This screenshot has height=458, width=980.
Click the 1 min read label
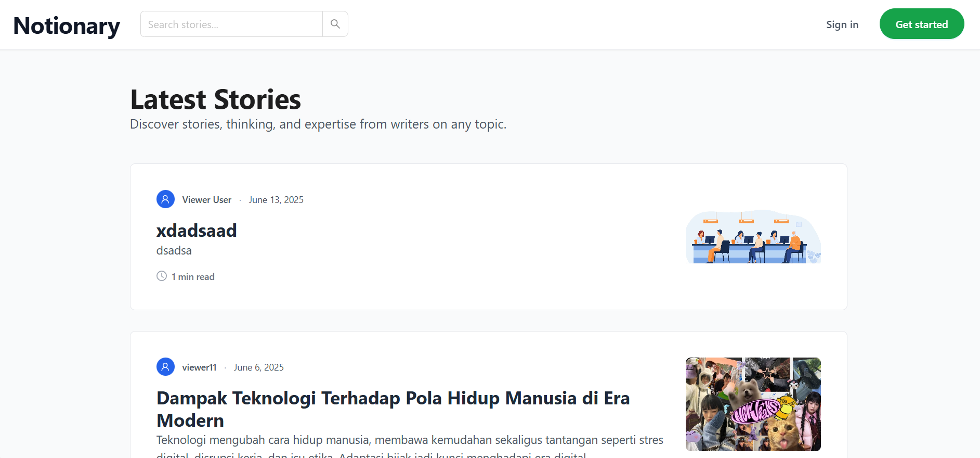(193, 277)
